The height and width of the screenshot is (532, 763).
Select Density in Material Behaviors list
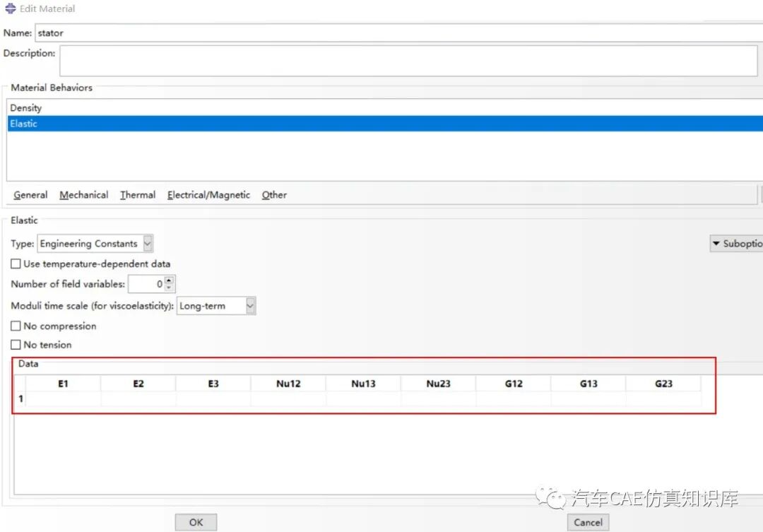point(384,107)
